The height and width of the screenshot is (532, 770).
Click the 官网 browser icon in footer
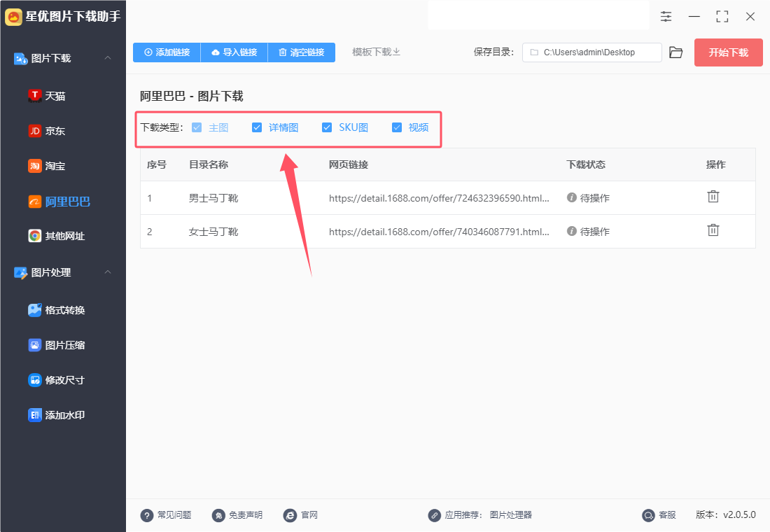[290, 515]
